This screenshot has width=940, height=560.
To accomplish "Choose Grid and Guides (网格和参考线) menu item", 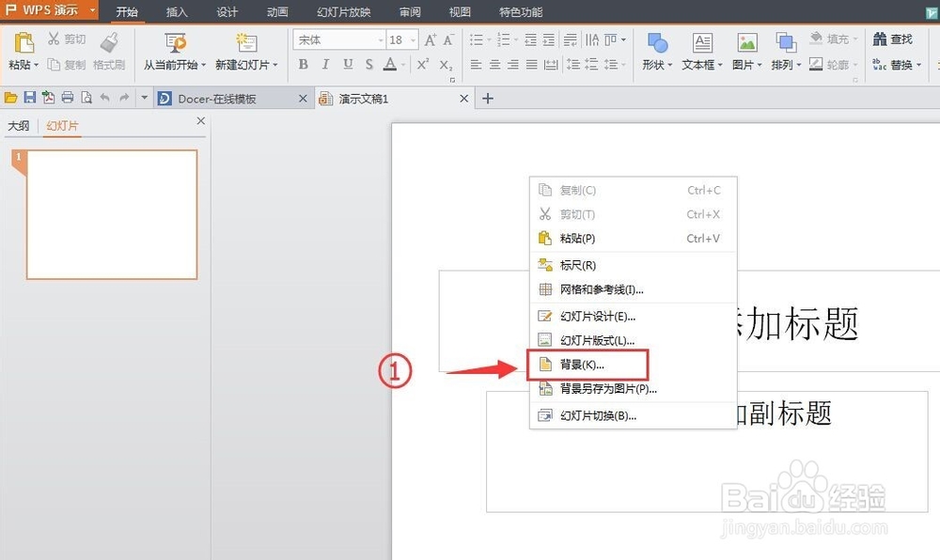I will pos(633,289).
